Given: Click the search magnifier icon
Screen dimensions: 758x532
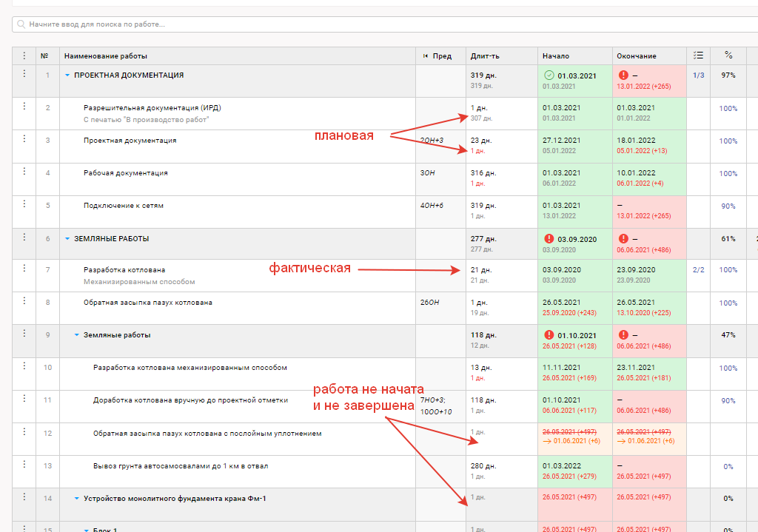Looking at the screenshot, I should 21,24.
